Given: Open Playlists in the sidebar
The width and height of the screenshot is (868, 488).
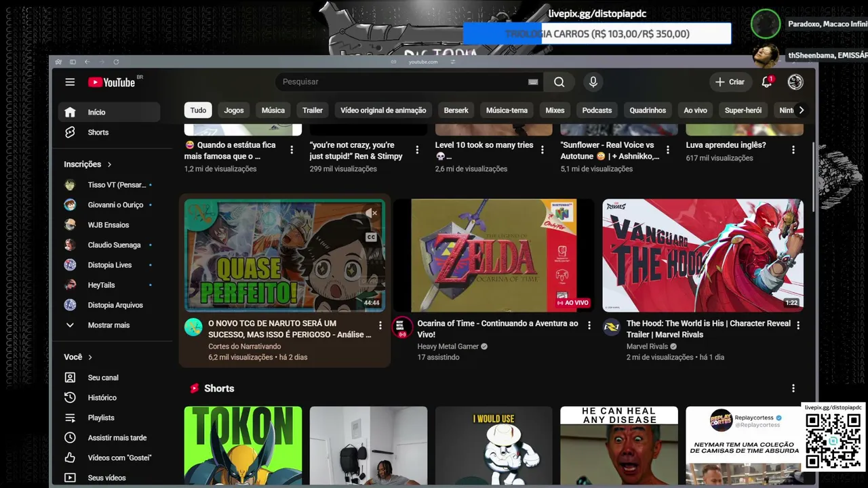Looking at the screenshot, I should [x=109, y=418].
